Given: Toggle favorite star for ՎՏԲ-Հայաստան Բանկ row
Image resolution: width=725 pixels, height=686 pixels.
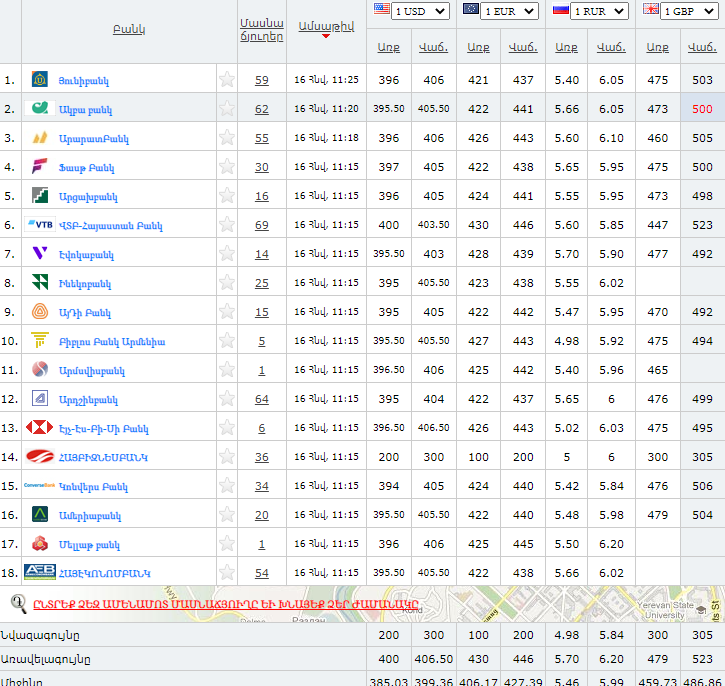Looking at the screenshot, I should (x=227, y=225).
